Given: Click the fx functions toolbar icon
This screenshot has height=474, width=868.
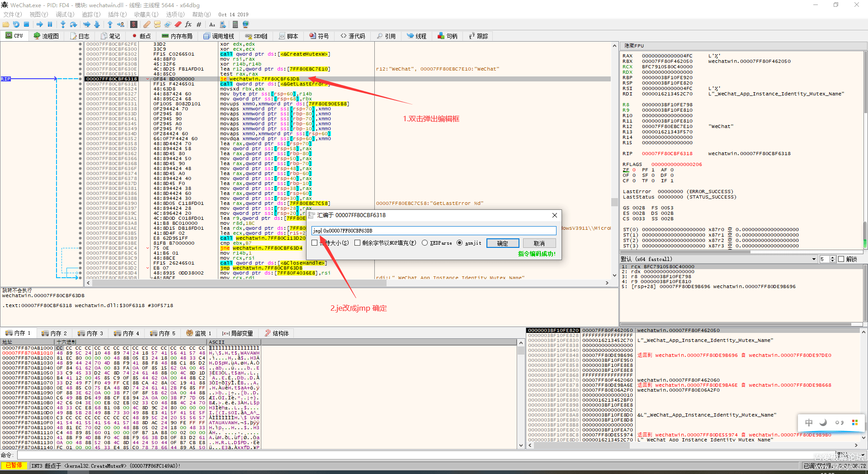Looking at the screenshot, I should [x=188, y=24].
